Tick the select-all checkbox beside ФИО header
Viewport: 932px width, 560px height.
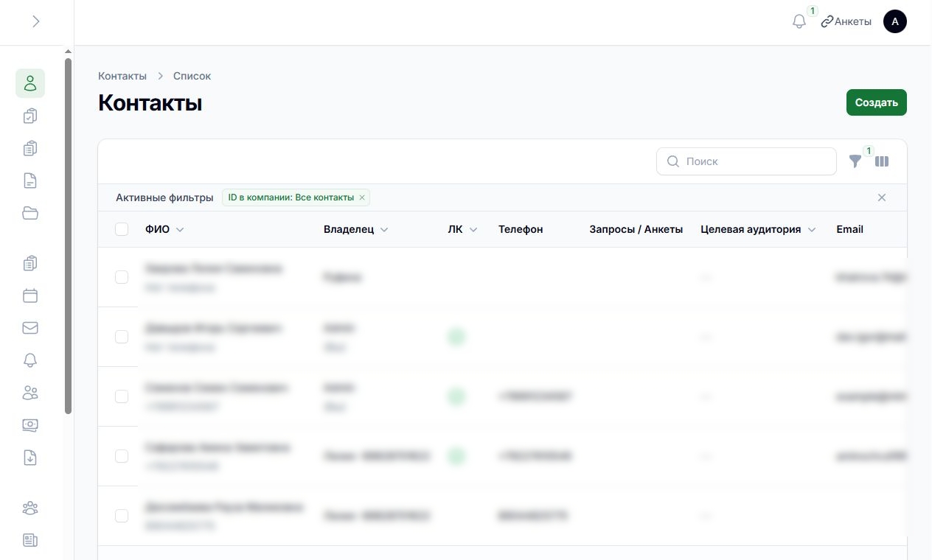coord(122,229)
